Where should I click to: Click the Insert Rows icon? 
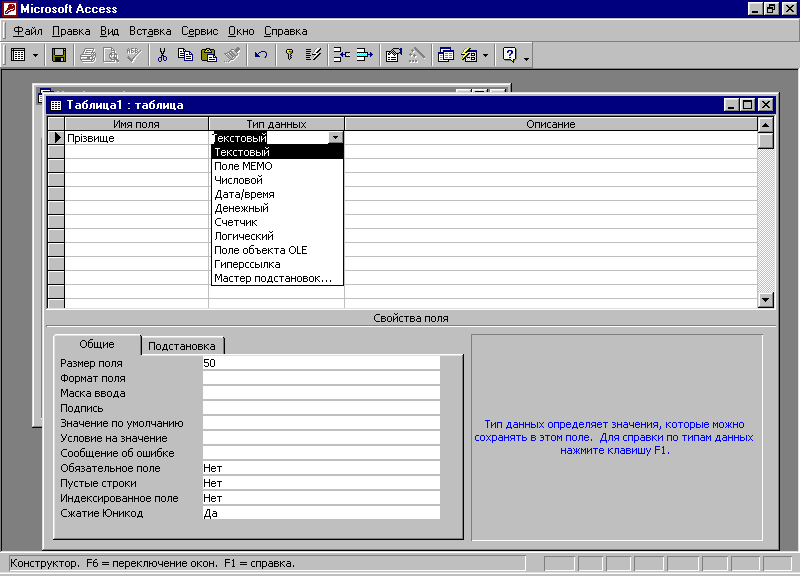click(x=341, y=55)
